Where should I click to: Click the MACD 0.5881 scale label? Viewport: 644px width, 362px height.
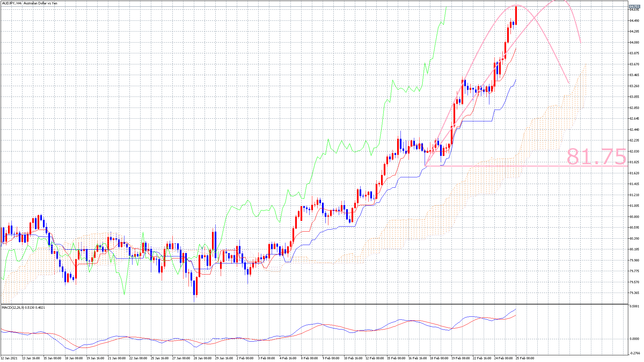click(634, 306)
